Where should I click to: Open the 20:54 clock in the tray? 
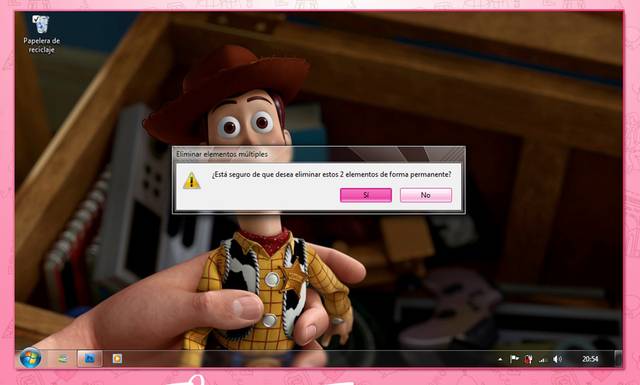[x=590, y=359]
